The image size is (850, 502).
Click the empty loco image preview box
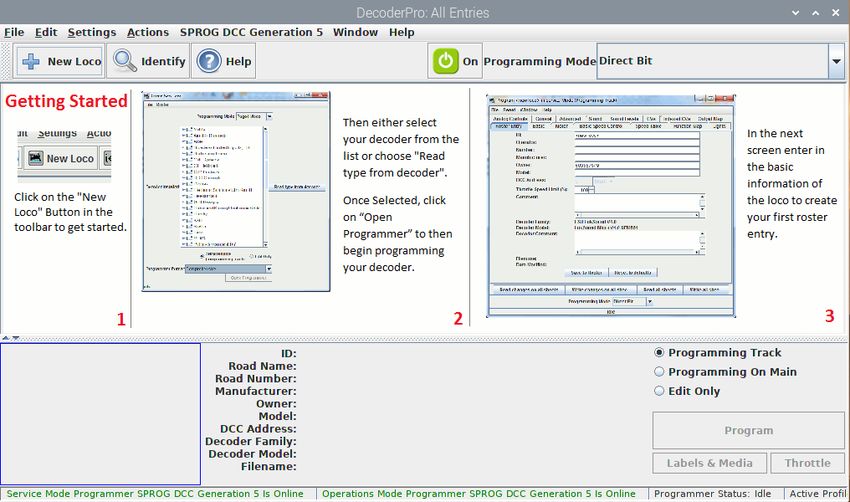(x=100, y=414)
